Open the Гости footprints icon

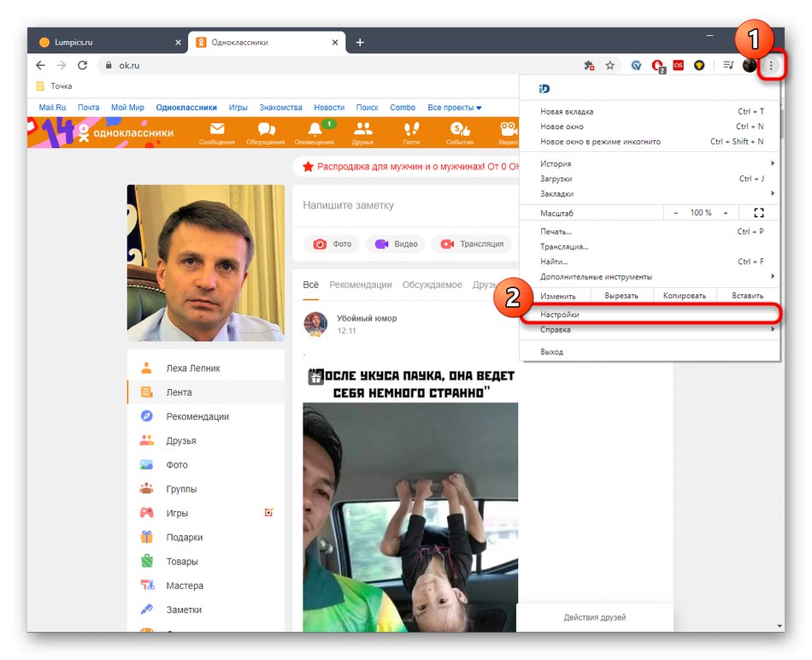[411, 131]
